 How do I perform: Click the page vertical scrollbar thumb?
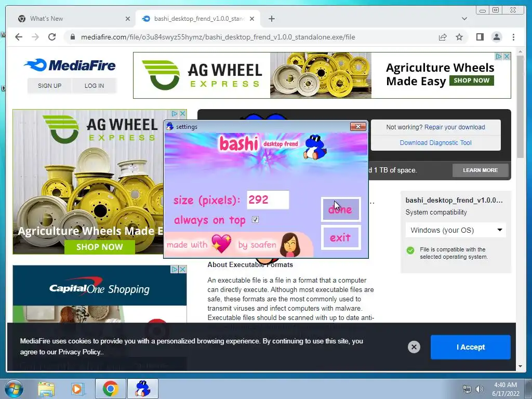coord(520,107)
